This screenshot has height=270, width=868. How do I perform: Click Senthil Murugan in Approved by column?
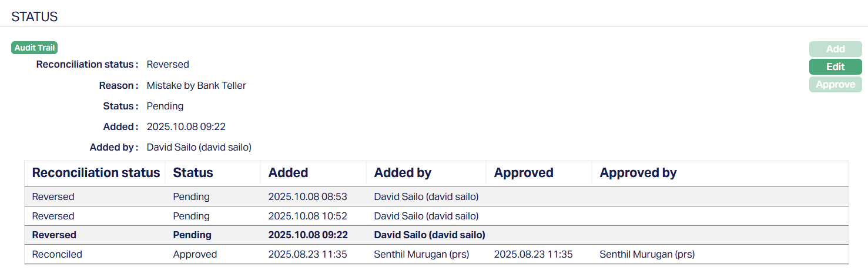point(647,255)
